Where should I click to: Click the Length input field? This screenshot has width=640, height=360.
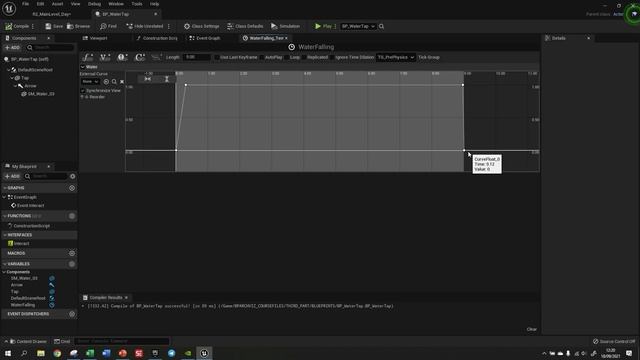click(197, 57)
